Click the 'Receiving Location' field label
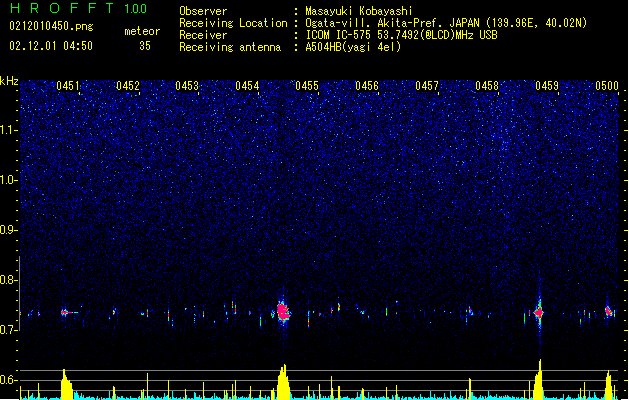 point(233,23)
